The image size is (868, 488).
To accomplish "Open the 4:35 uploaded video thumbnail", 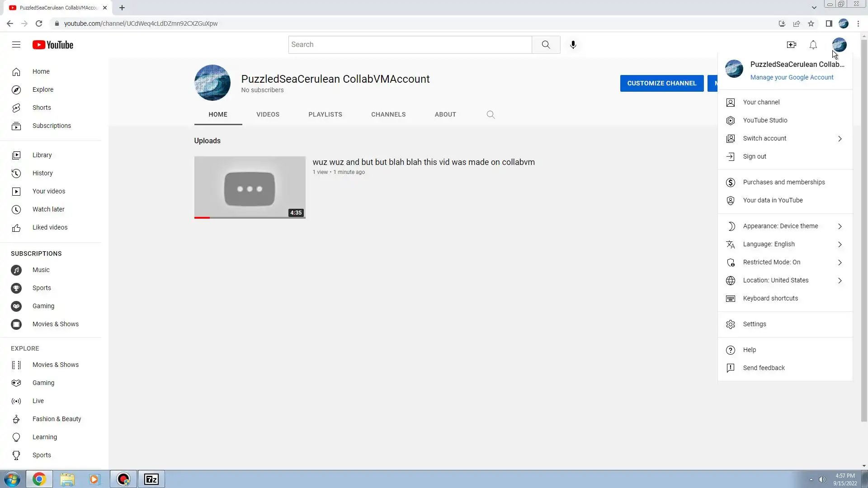I will 250,187.
